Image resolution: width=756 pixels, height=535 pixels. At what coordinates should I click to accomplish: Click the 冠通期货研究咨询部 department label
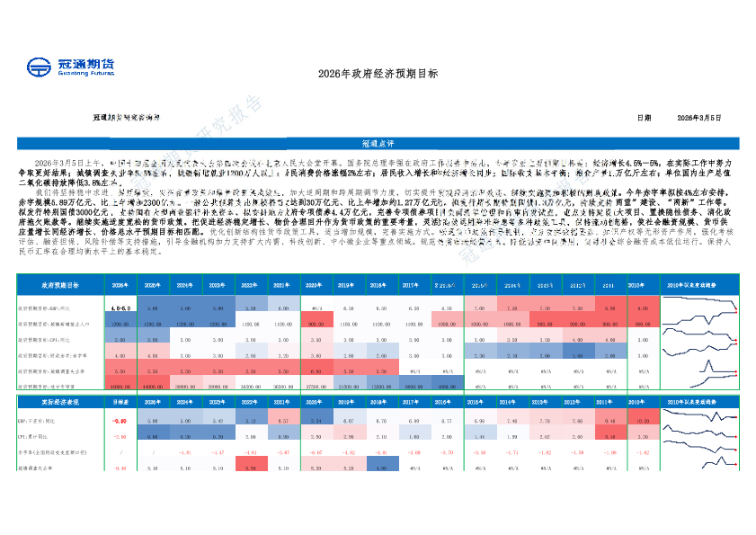point(126,118)
